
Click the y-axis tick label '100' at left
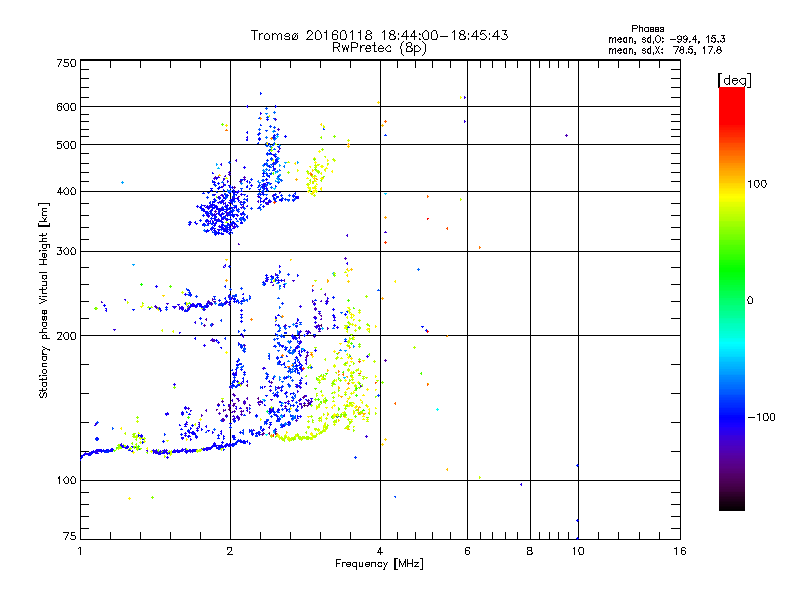coord(66,480)
